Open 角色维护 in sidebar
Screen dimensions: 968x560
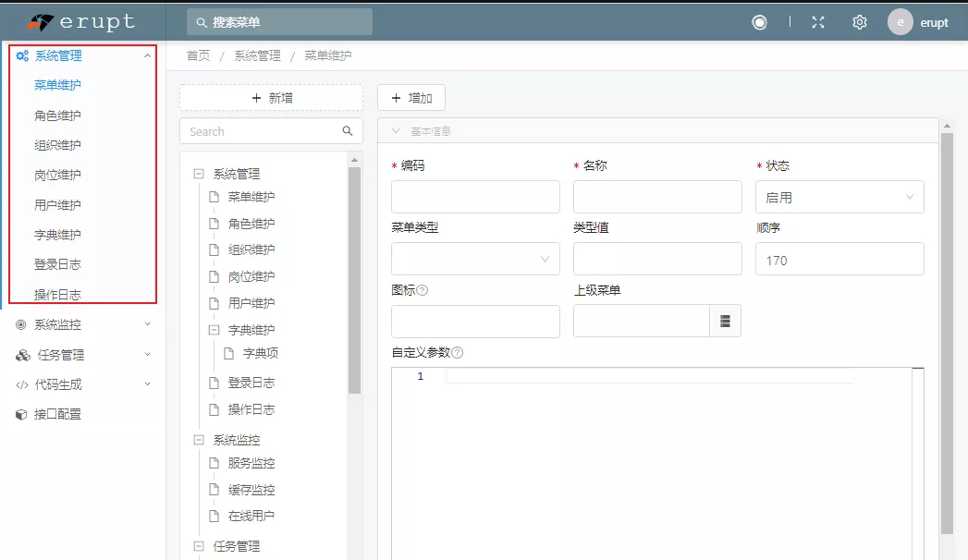point(57,116)
